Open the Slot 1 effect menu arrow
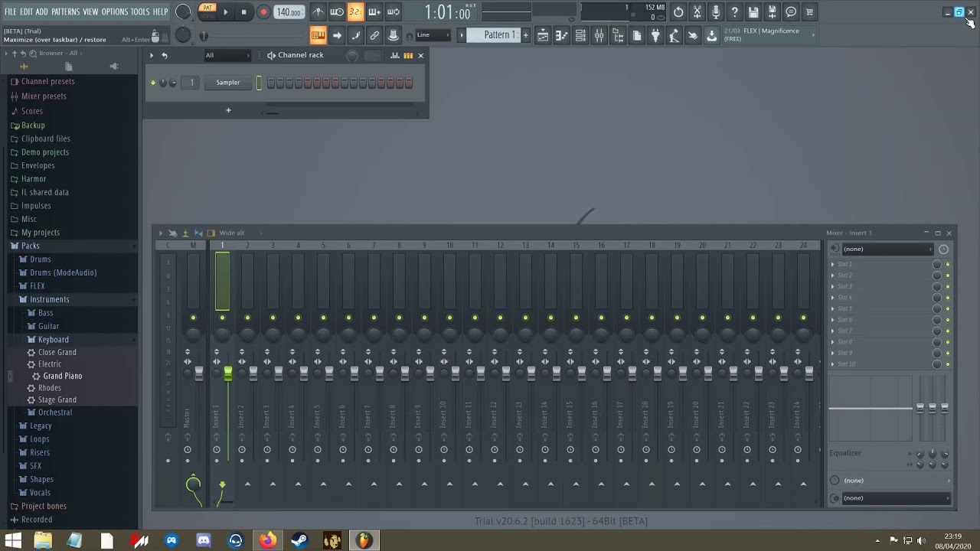 point(833,264)
